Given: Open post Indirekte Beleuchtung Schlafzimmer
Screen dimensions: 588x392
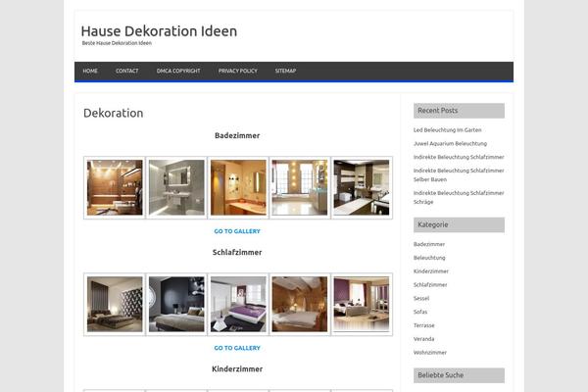Looking at the screenshot, I should [x=459, y=157].
